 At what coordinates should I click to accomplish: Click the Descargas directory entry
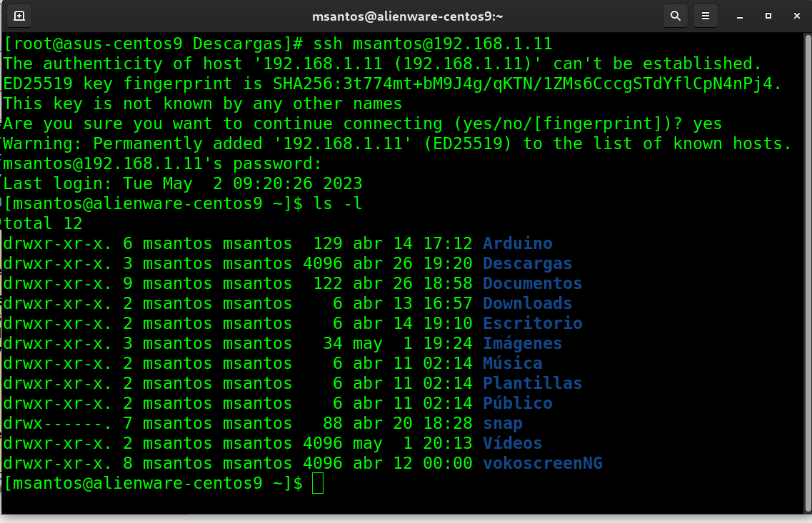(x=527, y=263)
